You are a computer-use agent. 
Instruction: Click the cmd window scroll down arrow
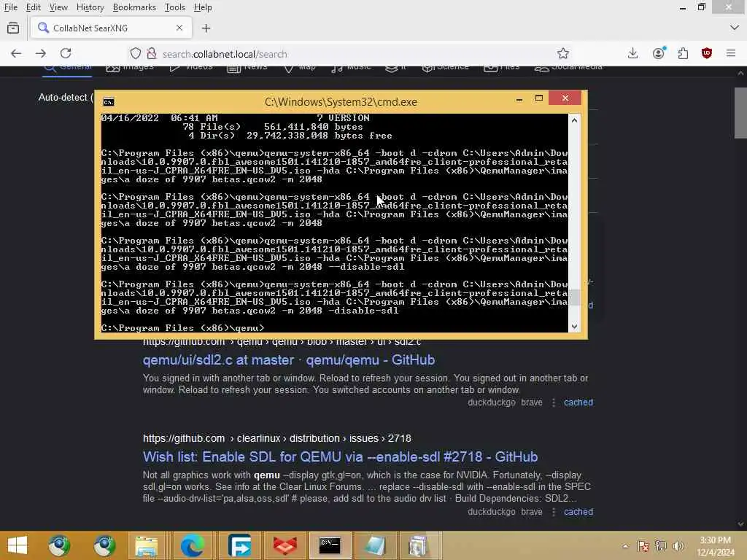click(x=574, y=327)
